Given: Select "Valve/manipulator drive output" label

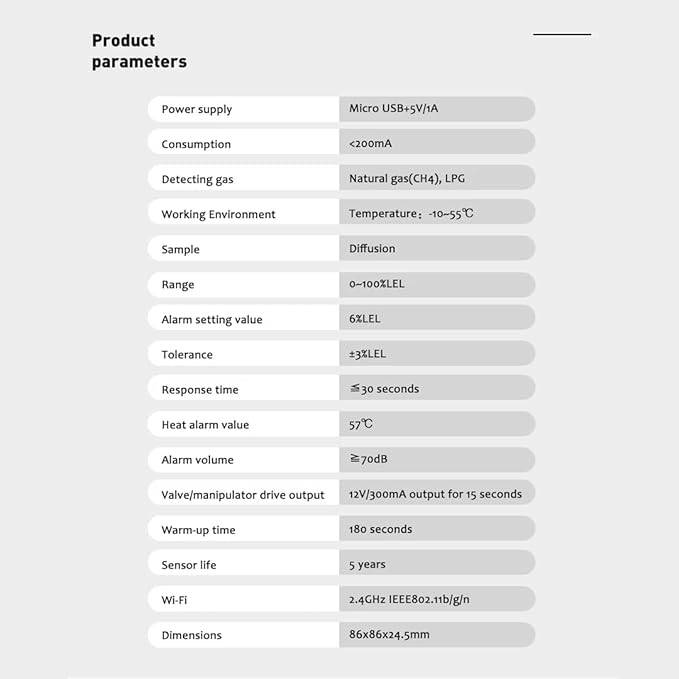Looking at the screenshot, I should 243,495.
